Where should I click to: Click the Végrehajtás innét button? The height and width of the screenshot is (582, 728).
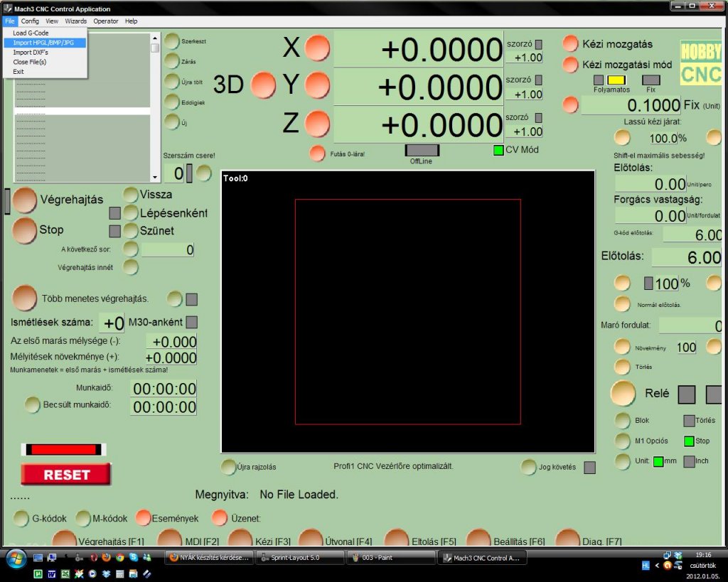coord(131,267)
